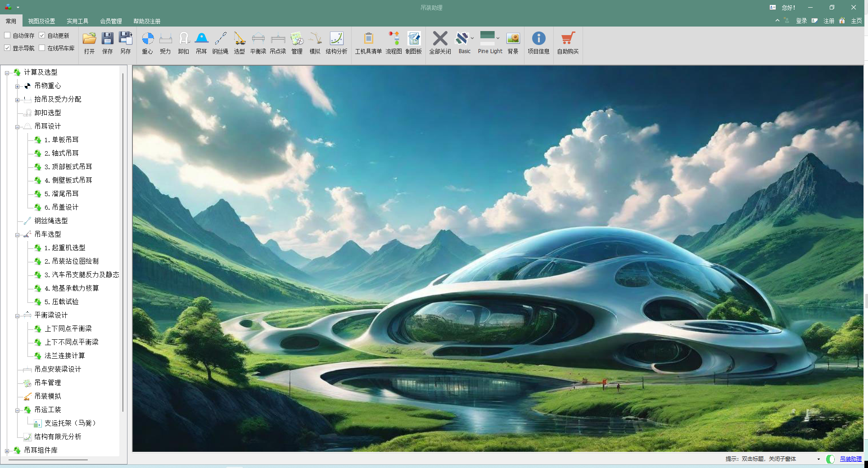The width and height of the screenshot is (868, 468).
Task: Collapse the 计算及选型 tree node
Action: pyautogui.click(x=7, y=73)
